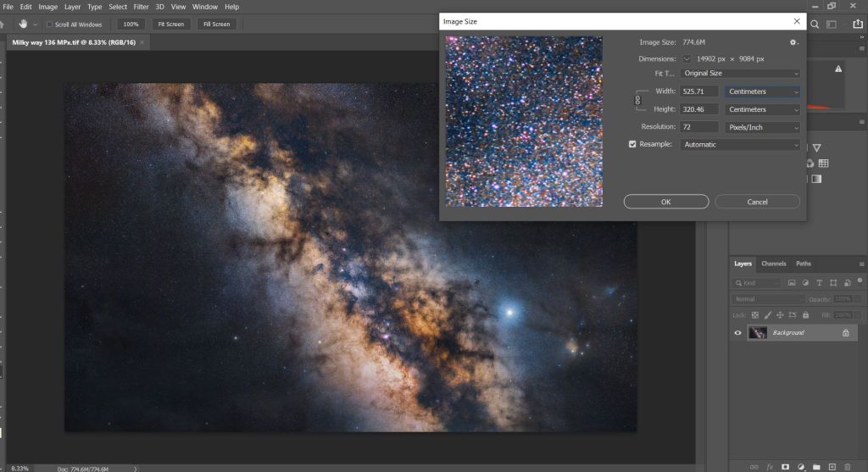Create a new layer with plus icon
The height and width of the screenshot is (472, 868).
(x=832, y=466)
